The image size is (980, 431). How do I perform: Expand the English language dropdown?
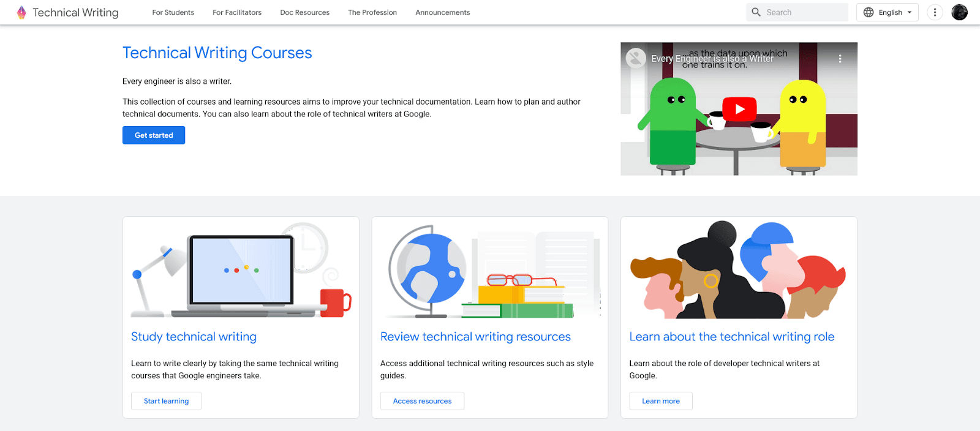pos(909,12)
